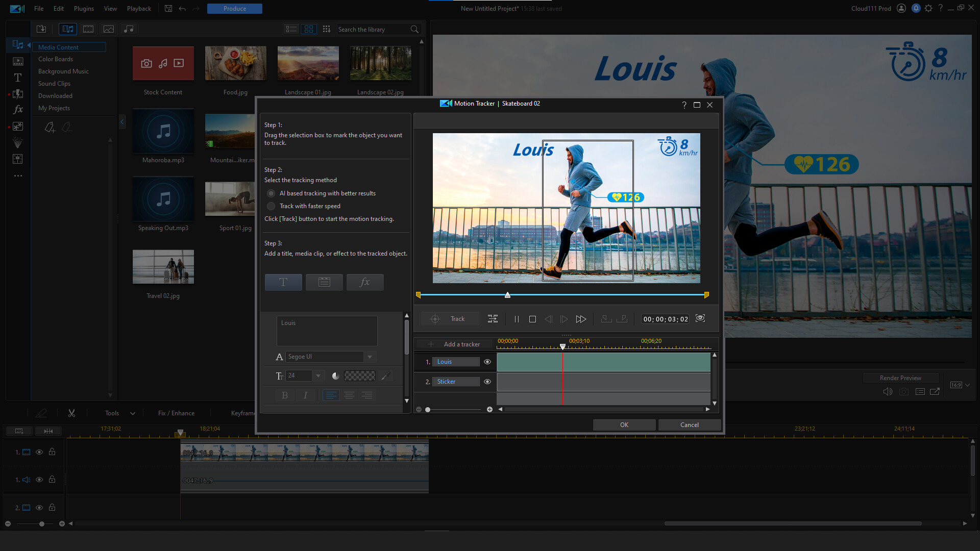980x551 pixels.
Task: Open the Playback menu
Action: [139, 8]
